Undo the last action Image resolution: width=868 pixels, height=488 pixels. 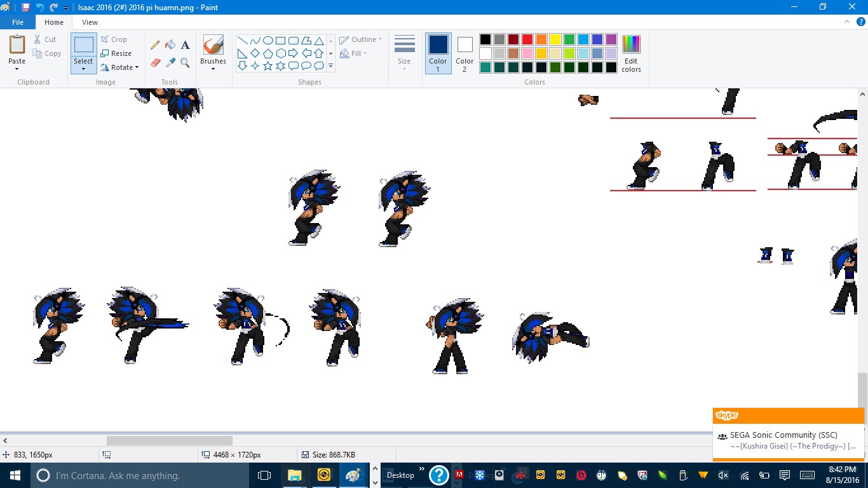tap(40, 8)
